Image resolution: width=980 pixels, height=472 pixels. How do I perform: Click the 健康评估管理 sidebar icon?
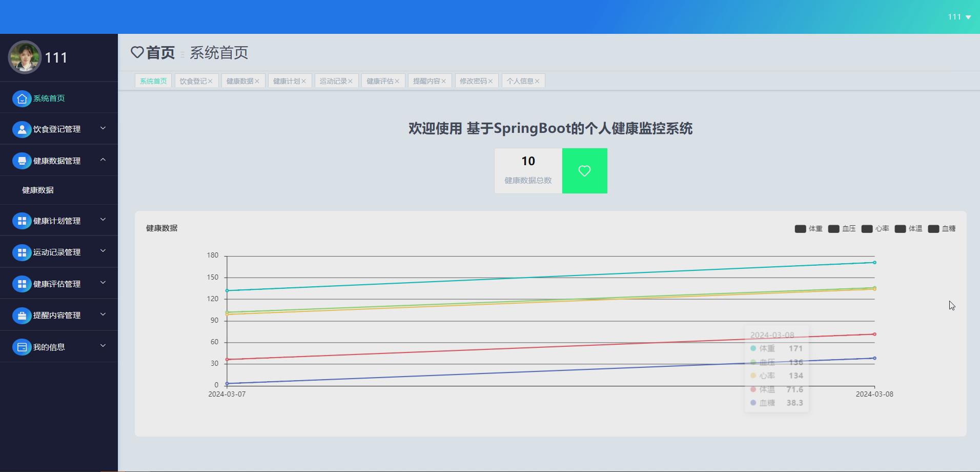(x=22, y=283)
